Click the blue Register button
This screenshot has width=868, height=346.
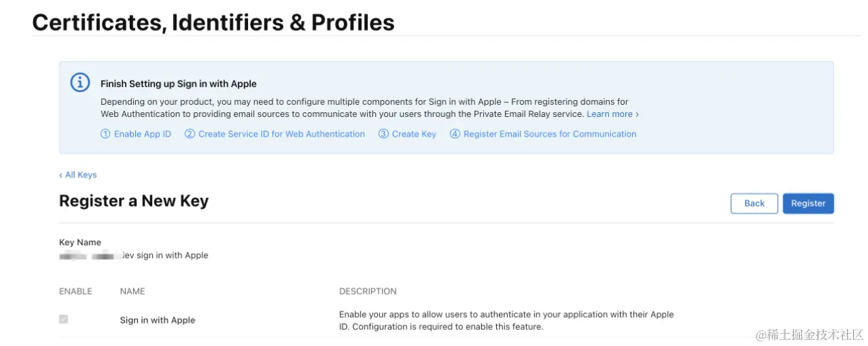808,203
